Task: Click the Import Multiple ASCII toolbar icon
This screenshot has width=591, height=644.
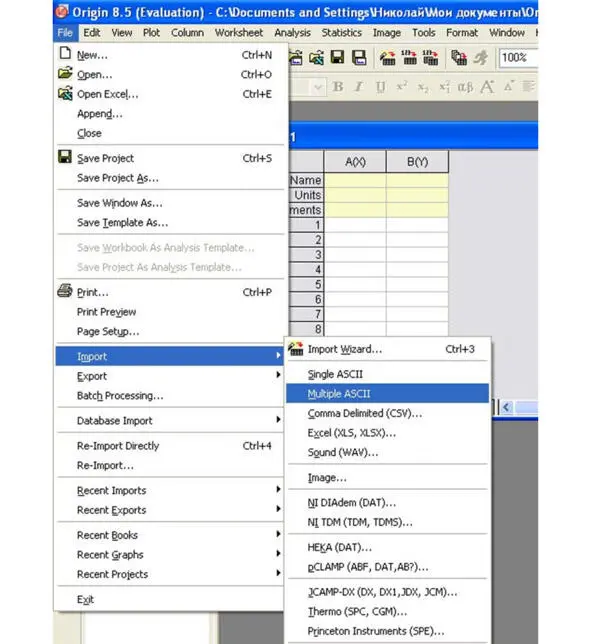Action: tap(430, 58)
